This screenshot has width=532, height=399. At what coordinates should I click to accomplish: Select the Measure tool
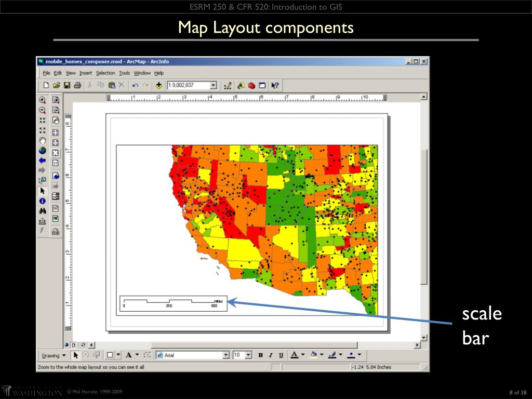[43, 221]
